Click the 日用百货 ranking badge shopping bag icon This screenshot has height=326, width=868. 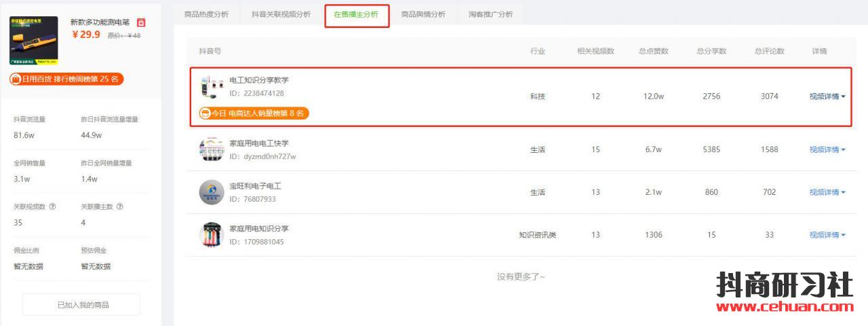click(15, 79)
